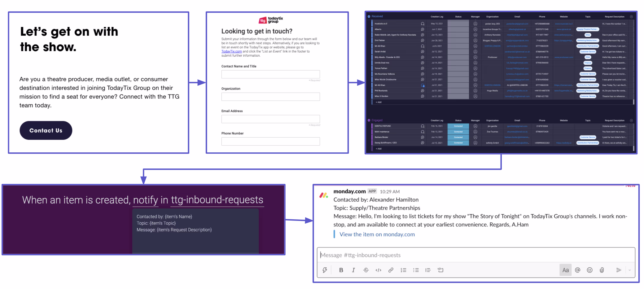Viewport: 644px width, 289px height.
Task: Change Contacted status on MAH maintence row
Action: tap(458, 132)
